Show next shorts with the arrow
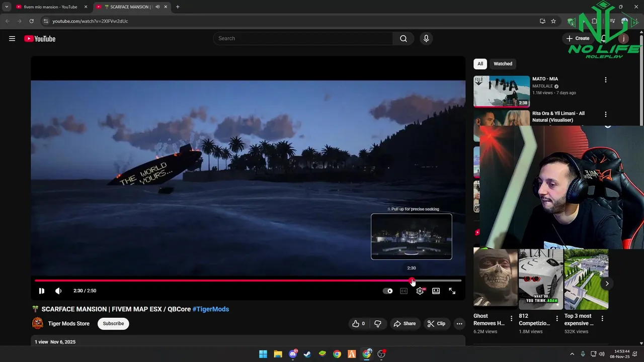The height and width of the screenshot is (362, 644). click(x=607, y=284)
